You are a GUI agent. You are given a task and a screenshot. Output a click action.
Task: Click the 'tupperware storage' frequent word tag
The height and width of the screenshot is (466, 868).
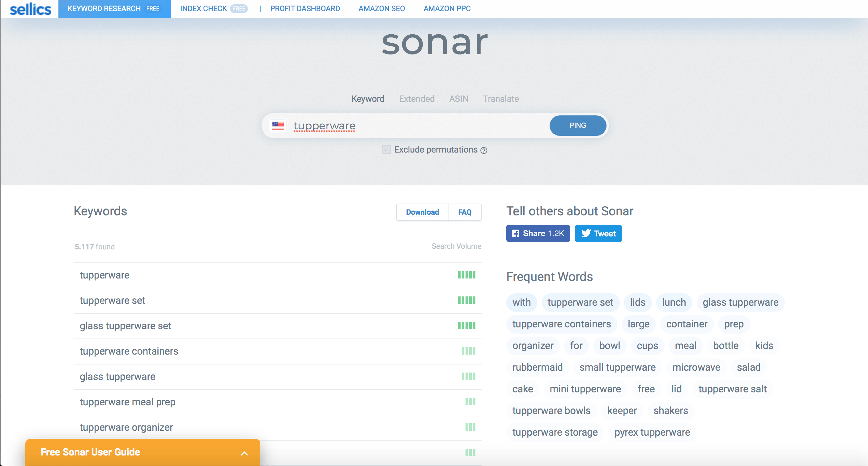555,432
